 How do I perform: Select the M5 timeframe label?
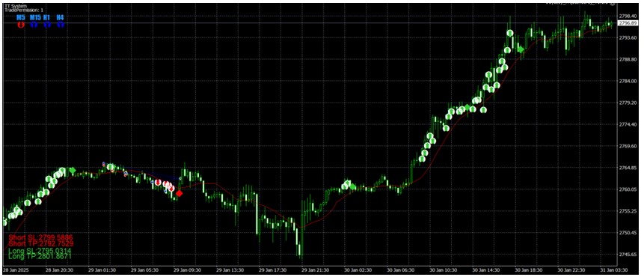pos(20,17)
